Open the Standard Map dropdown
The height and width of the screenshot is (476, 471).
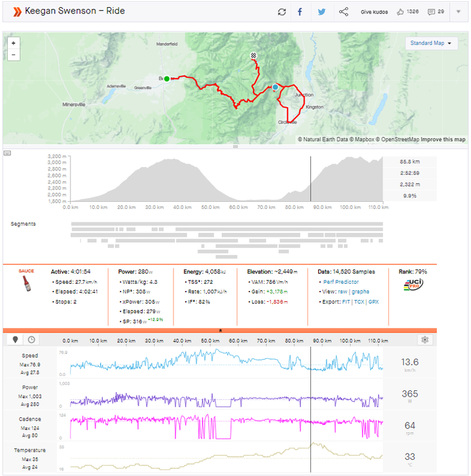pyautogui.click(x=432, y=43)
